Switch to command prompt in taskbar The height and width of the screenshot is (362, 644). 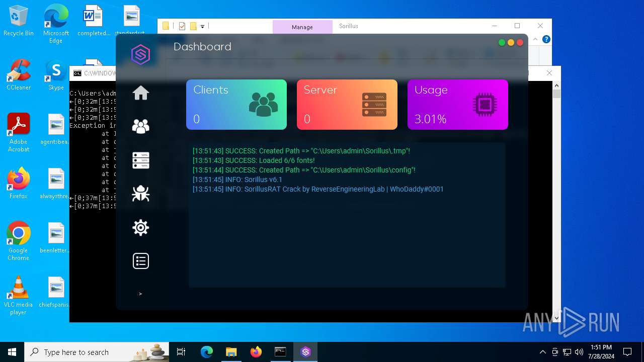tap(280, 352)
